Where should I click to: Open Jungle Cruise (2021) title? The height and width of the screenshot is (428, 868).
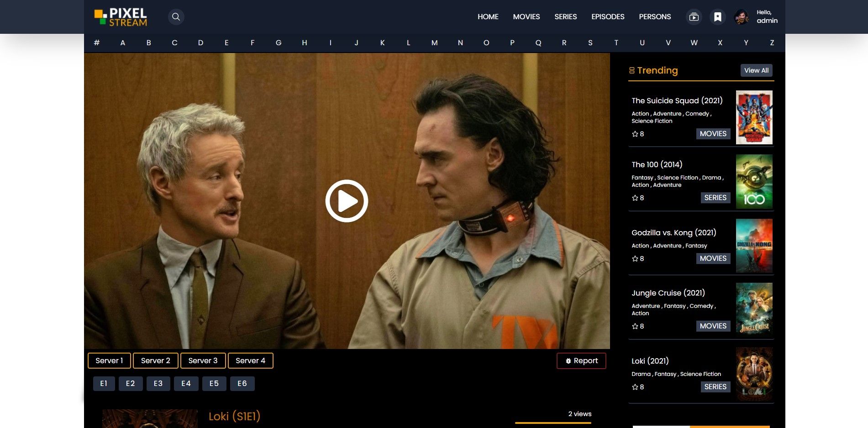pos(668,293)
